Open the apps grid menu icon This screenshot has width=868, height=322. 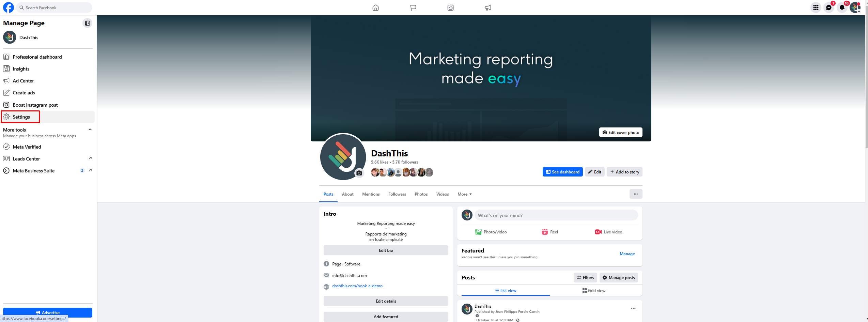pyautogui.click(x=816, y=7)
